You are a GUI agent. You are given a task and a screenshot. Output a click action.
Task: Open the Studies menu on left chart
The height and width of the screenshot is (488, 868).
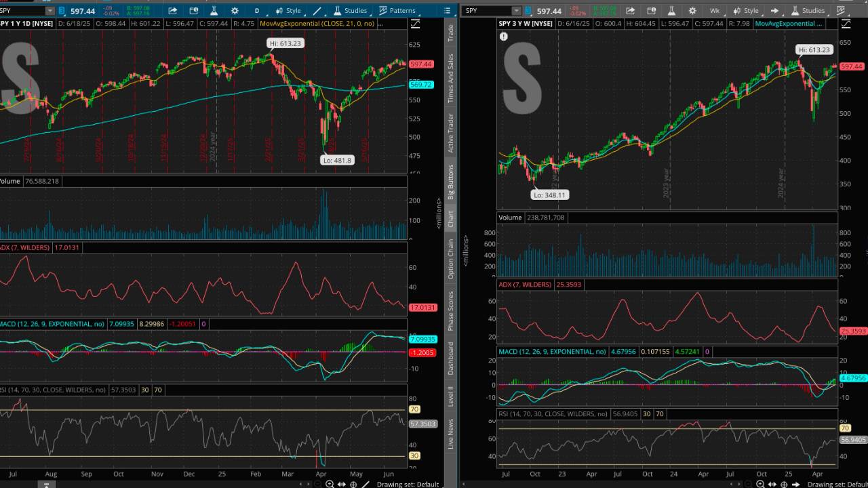pyautogui.click(x=350, y=11)
